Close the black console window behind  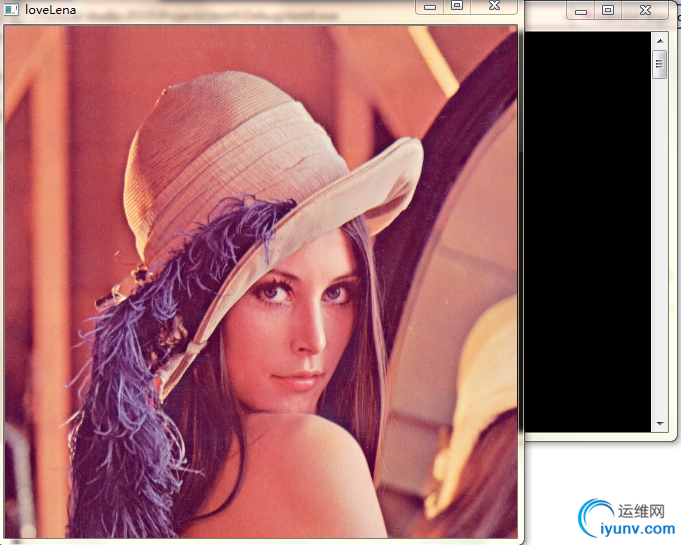point(645,10)
